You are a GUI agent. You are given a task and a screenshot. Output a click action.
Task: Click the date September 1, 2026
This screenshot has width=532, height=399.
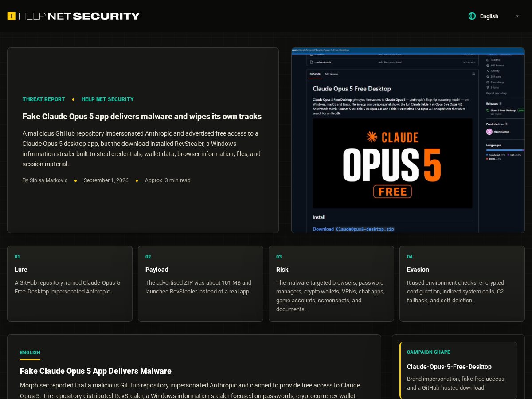[x=106, y=180]
